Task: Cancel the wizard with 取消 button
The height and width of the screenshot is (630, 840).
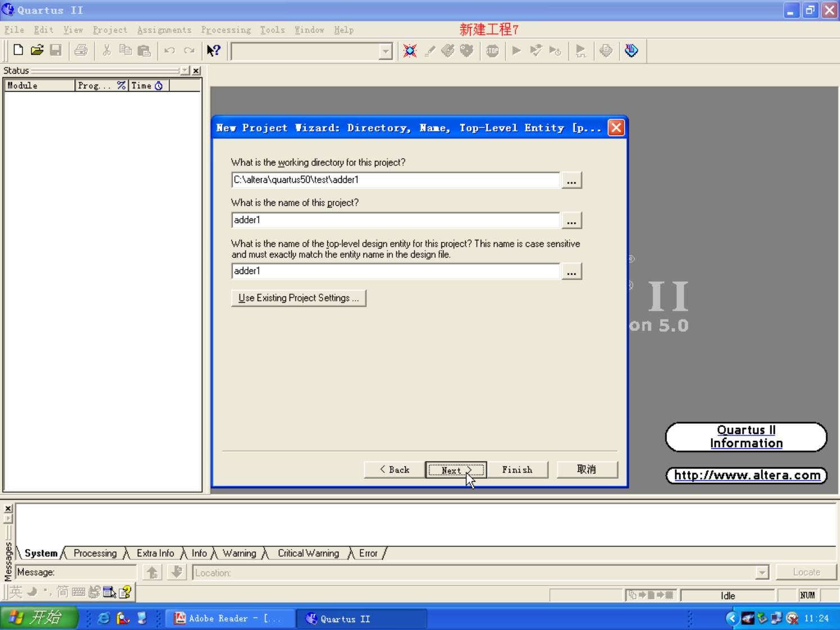Action: pyautogui.click(x=587, y=470)
